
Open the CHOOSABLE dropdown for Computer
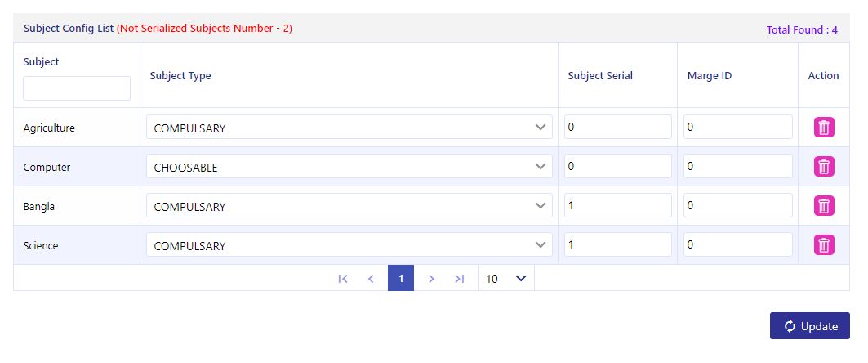(349, 166)
